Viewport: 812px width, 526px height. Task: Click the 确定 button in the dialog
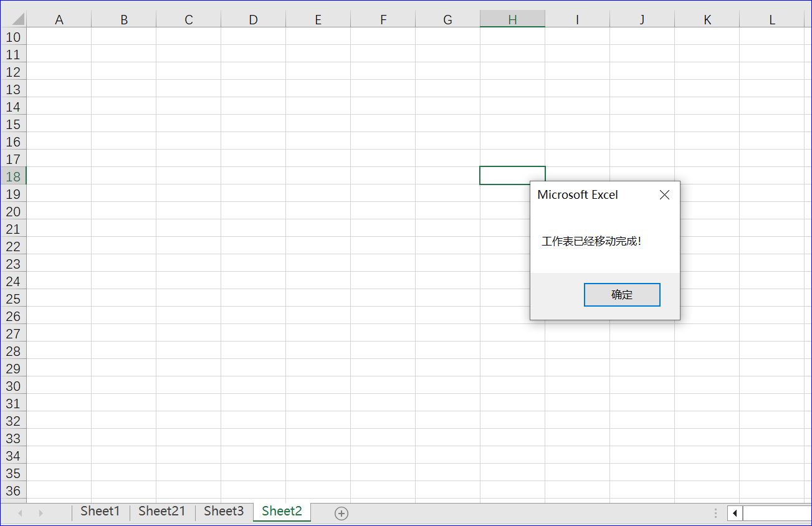pos(622,295)
